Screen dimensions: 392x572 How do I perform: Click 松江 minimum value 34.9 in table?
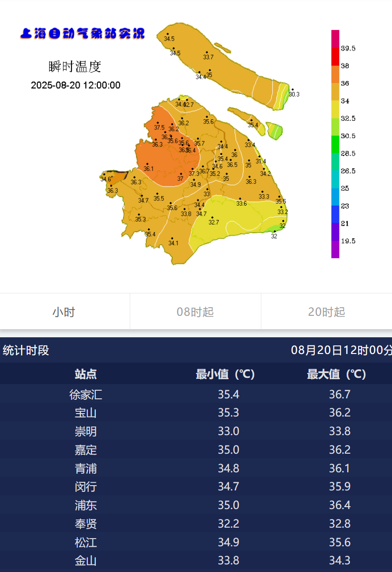coord(228,542)
